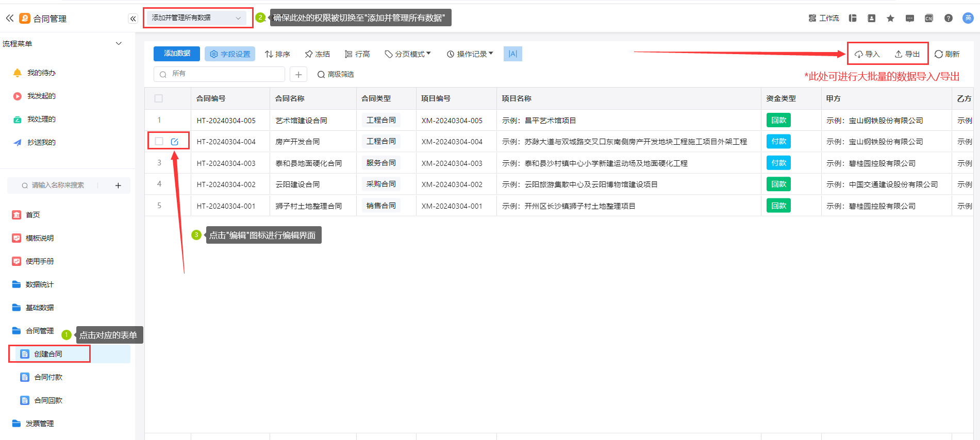Open the 添加并管理所有数据 permission dropdown
Screen dimensions: 980x440
coord(197,18)
